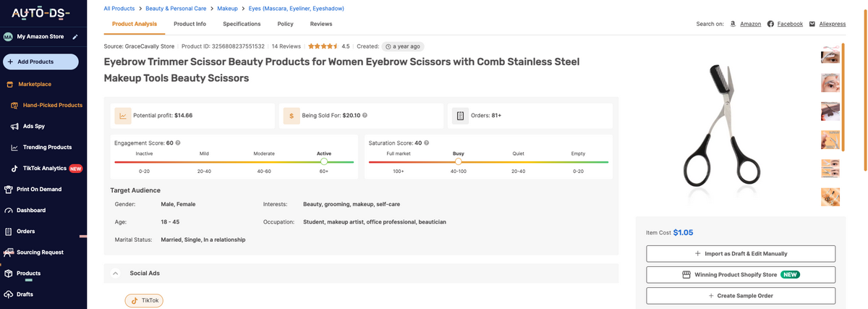Screen dimensions: 868x309
Task: Open the Specifications tab
Action: [x=242, y=24]
